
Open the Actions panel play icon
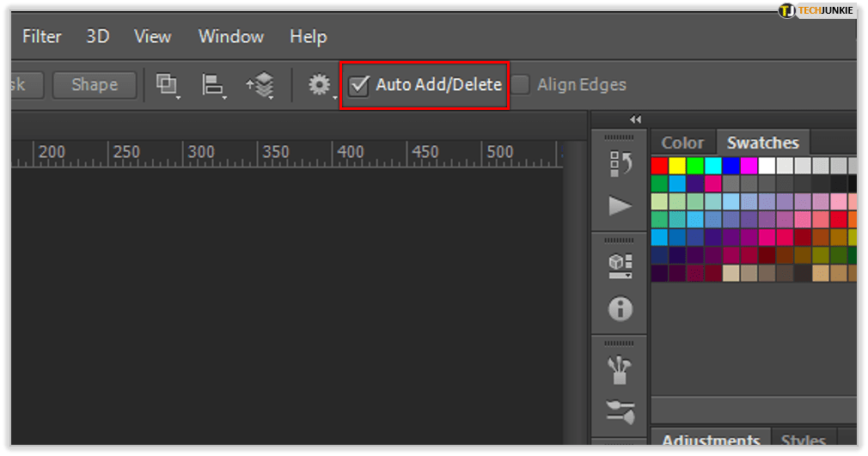click(x=620, y=206)
